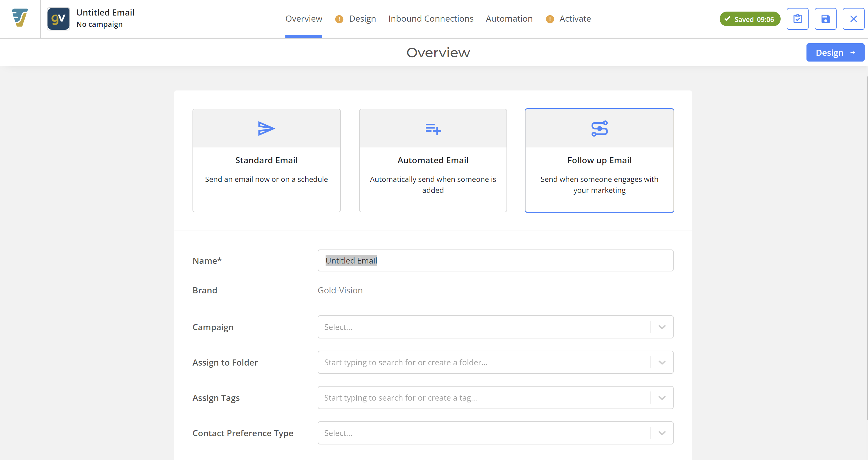
Task: Close the email editor with X
Action: tap(853, 19)
